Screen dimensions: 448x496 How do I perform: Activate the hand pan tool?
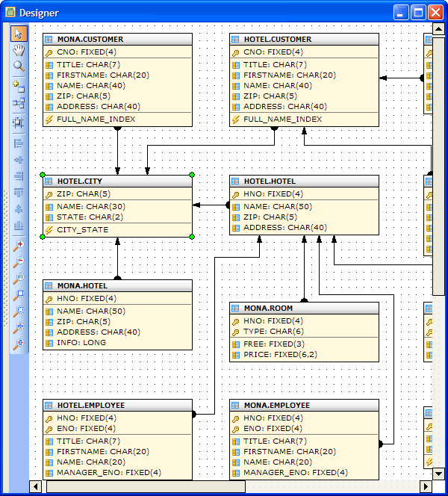point(19,50)
